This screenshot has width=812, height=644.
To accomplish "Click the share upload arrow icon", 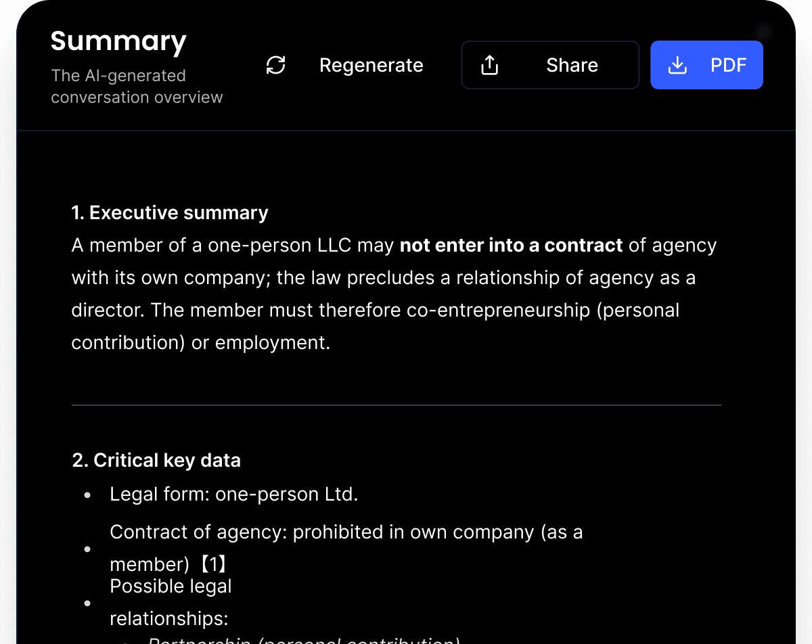I will [489, 65].
